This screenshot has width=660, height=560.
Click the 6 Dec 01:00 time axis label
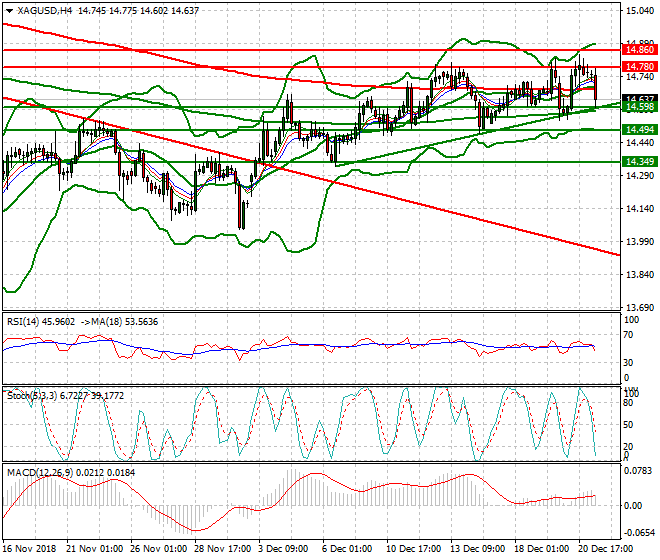[347, 549]
